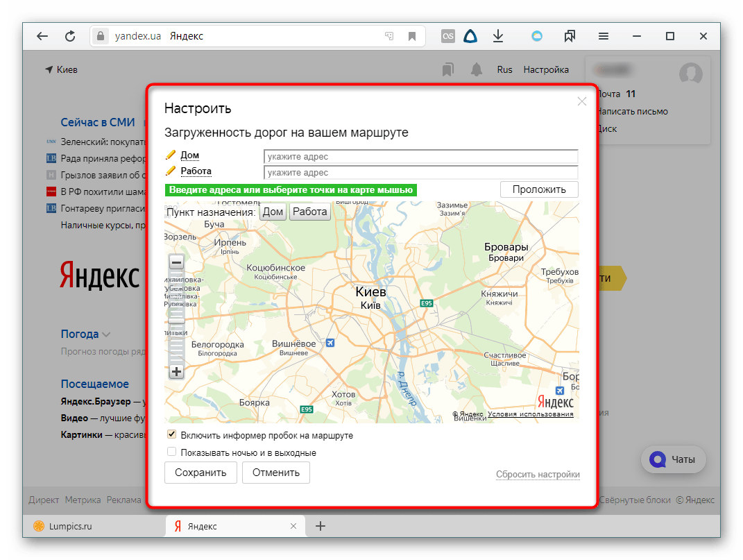Open the downloads arrow icon
Image resolution: width=743 pixels, height=560 pixels.
click(497, 37)
